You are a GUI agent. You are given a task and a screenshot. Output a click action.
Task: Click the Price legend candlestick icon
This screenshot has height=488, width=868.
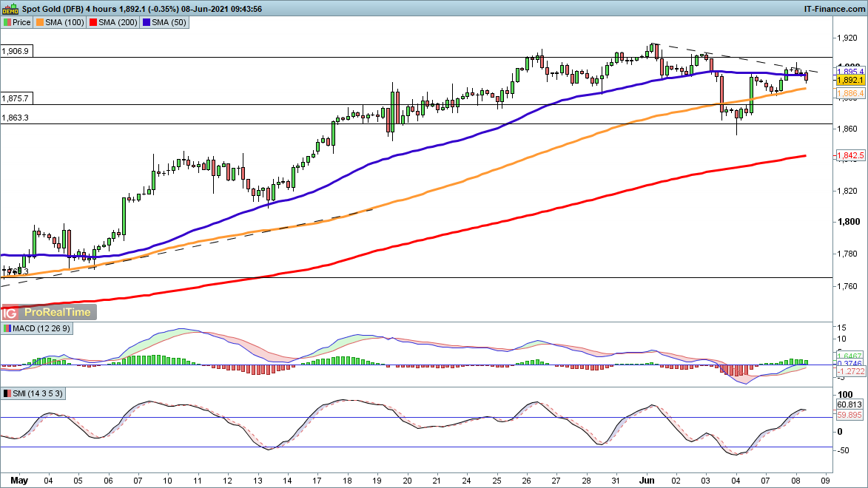click(7, 23)
